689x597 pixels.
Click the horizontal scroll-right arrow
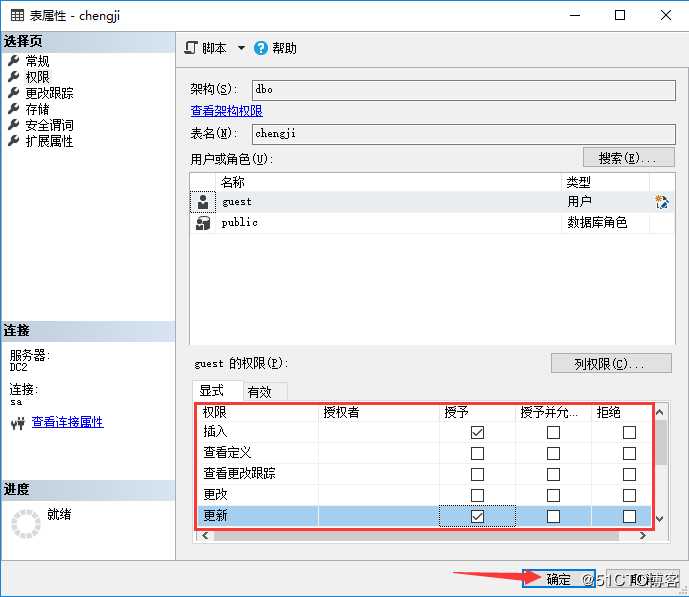(x=643, y=535)
